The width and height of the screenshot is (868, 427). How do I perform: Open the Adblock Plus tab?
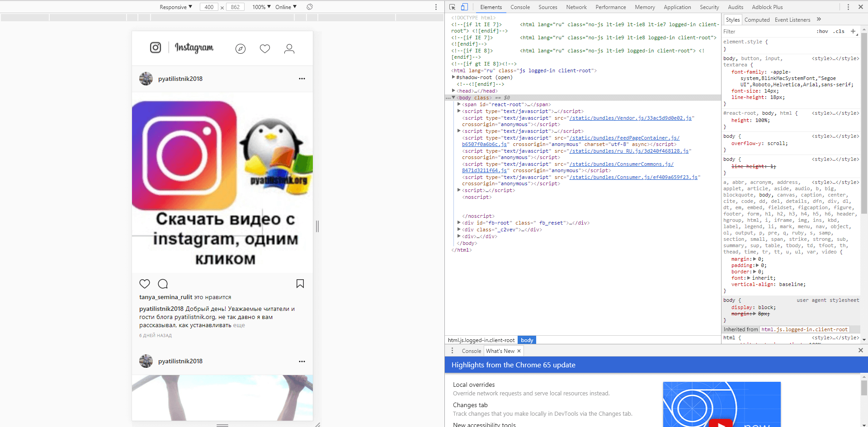767,7
